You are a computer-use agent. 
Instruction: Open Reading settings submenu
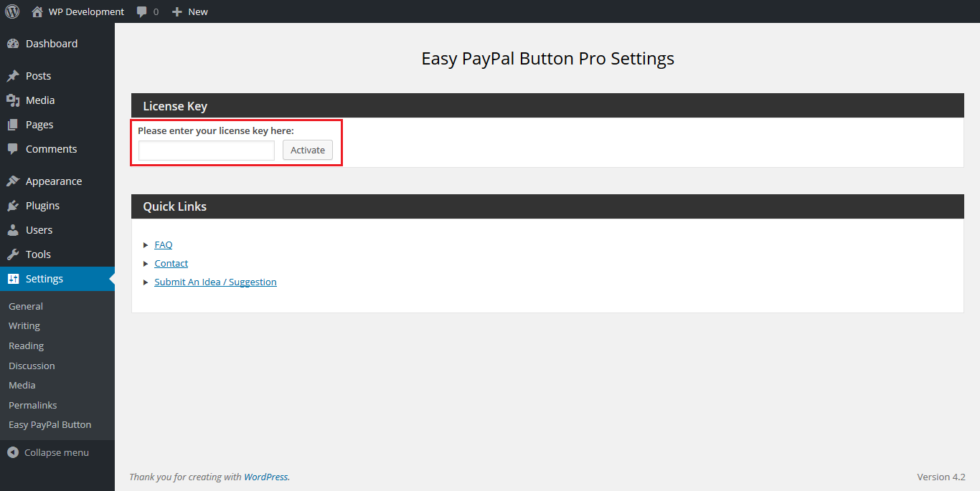(x=27, y=345)
